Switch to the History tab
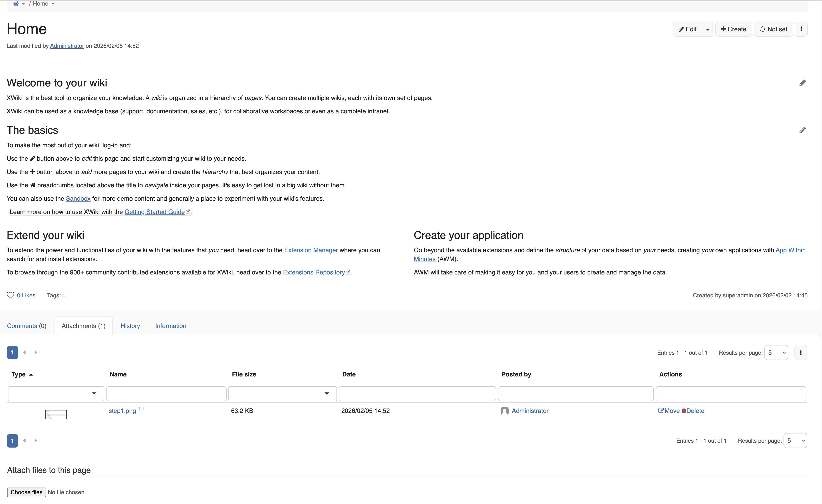This screenshot has width=822, height=504. tap(130, 326)
